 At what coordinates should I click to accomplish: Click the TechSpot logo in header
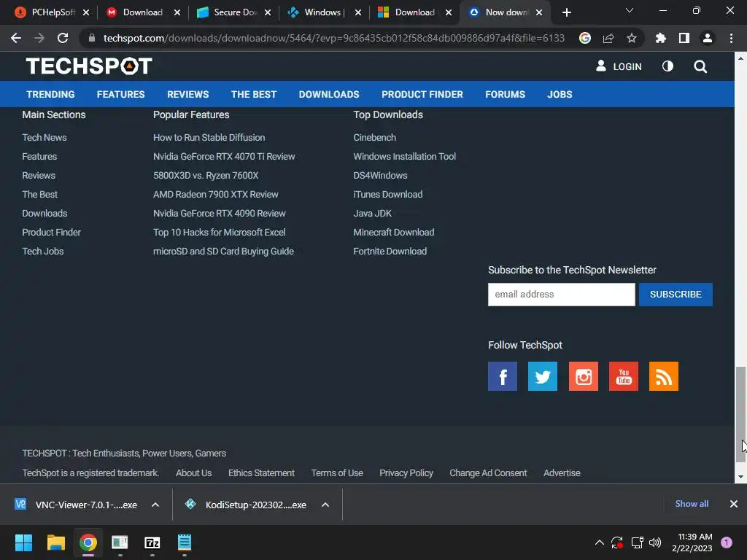[89, 66]
